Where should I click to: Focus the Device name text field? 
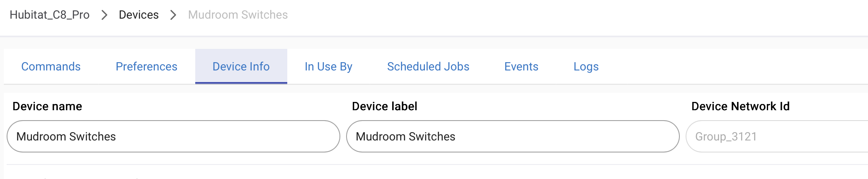pos(173,136)
